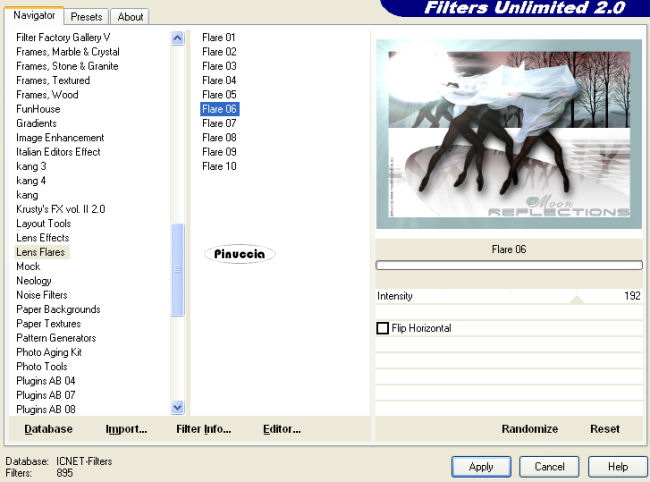Select Image Enhancement category
Screen dimensions: 650x482
pos(60,138)
